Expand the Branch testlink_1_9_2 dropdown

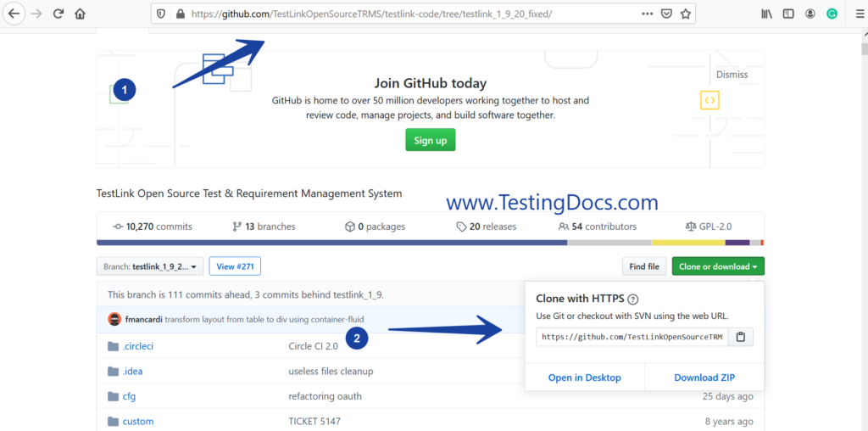click(150, 266)
